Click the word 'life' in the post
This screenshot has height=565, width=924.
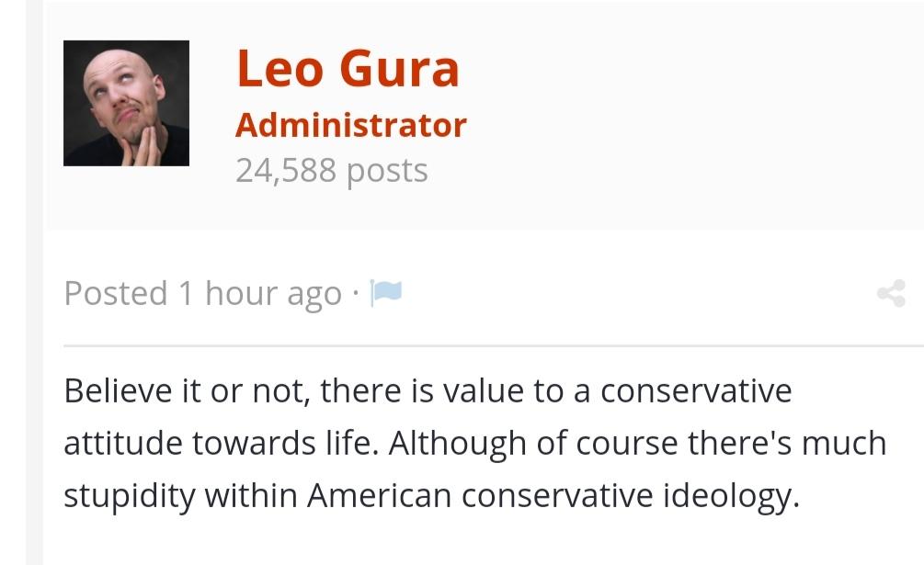[350, 444]
